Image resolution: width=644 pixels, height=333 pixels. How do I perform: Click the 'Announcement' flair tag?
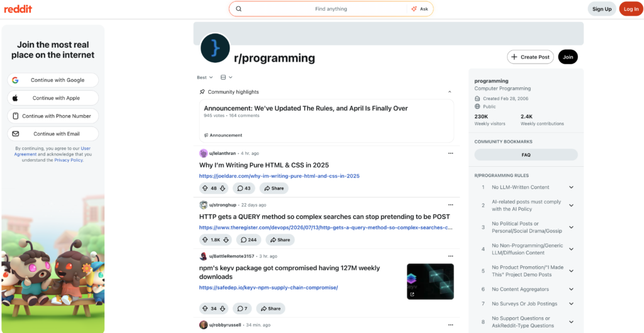click(223, 135)
